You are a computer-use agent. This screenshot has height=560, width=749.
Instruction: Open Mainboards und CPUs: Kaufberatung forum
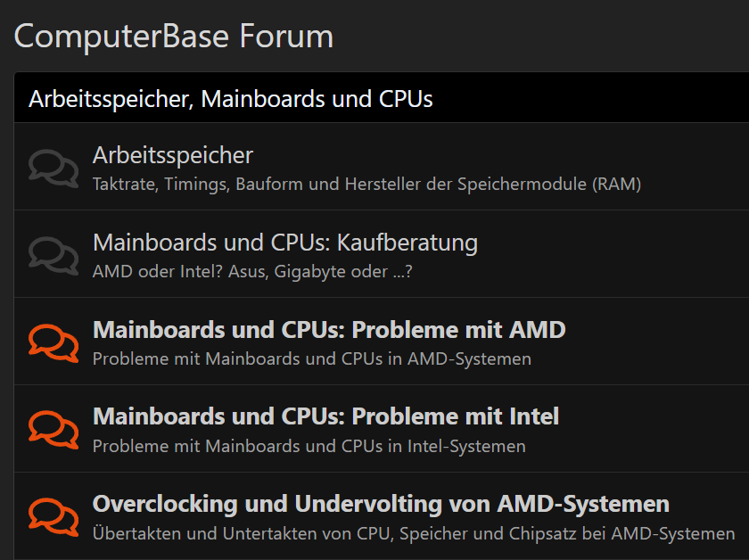[285, 243]
